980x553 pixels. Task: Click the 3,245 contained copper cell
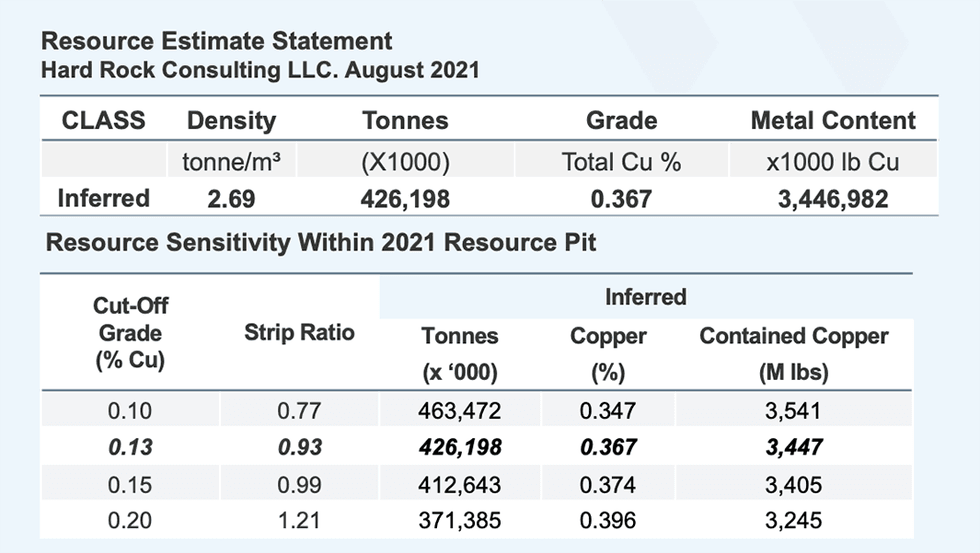[794, 521]
